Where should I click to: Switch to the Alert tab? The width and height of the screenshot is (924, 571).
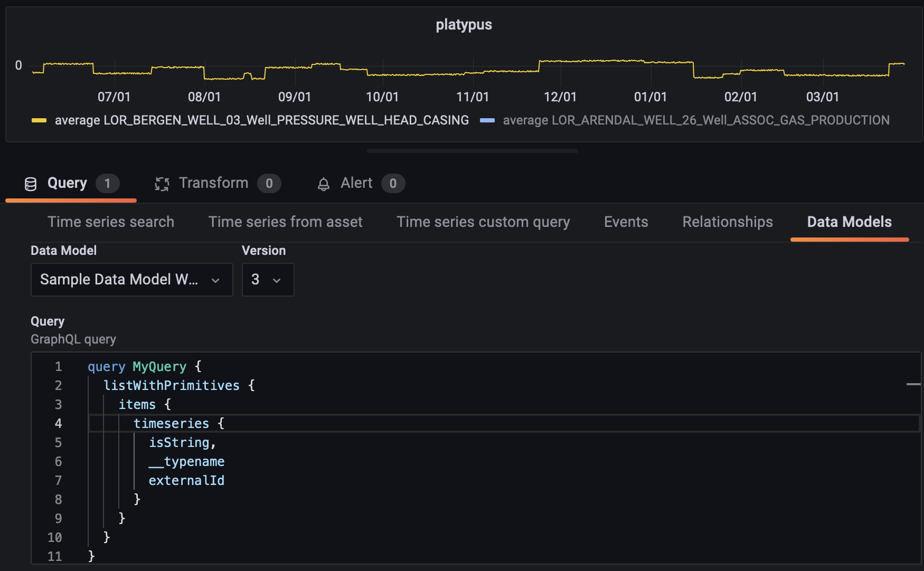point(356,183)
